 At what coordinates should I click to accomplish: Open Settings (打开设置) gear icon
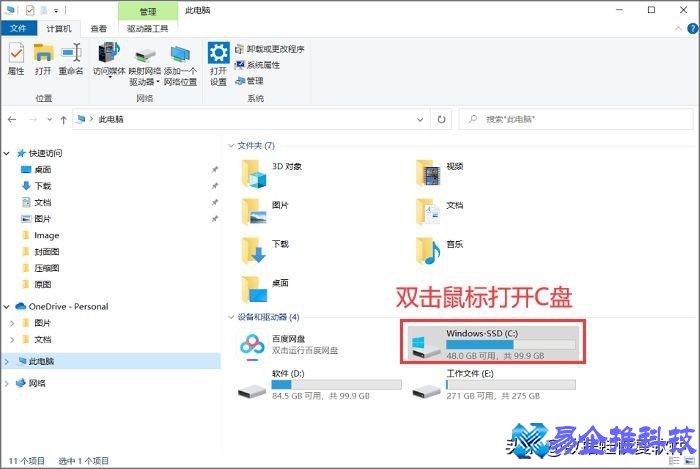tap(218, 63)
